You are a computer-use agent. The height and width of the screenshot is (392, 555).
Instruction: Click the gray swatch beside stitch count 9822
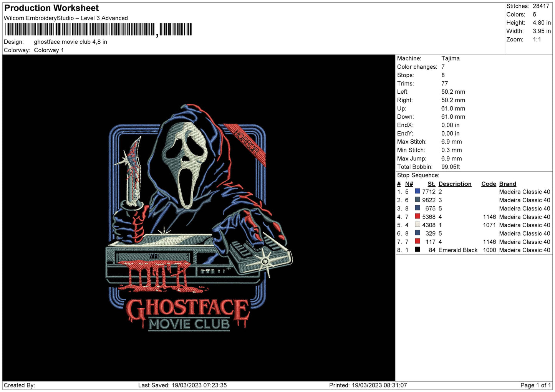coord(417,200)
